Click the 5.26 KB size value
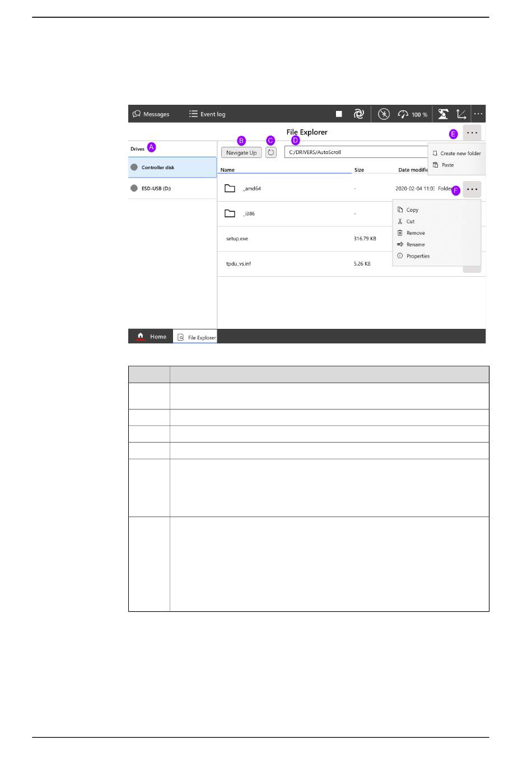 (362, 264)
